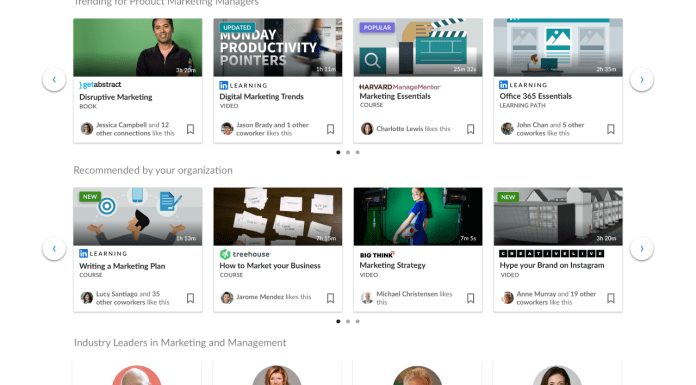Open the Disruptive Marketing title link

[115, 97]
